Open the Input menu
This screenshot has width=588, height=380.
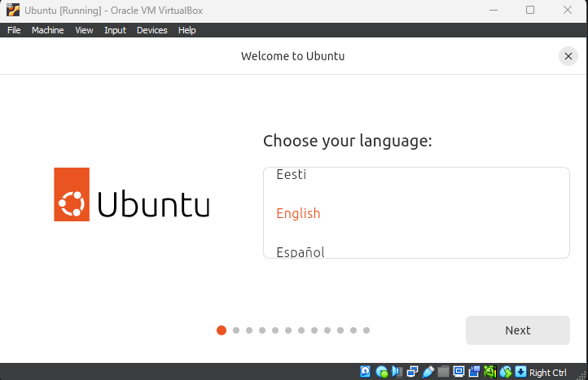click(x=115, y=30)
